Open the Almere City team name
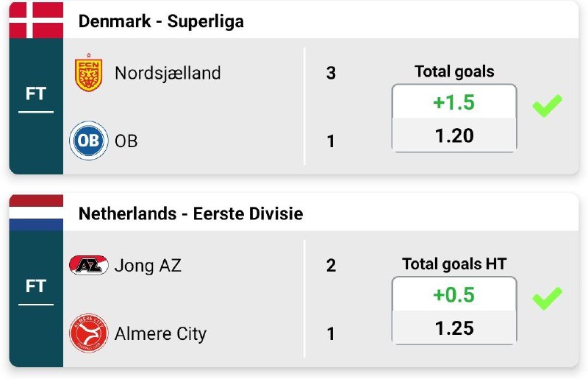Viewport: 588px width, 379px height. (x=160, y=333)
